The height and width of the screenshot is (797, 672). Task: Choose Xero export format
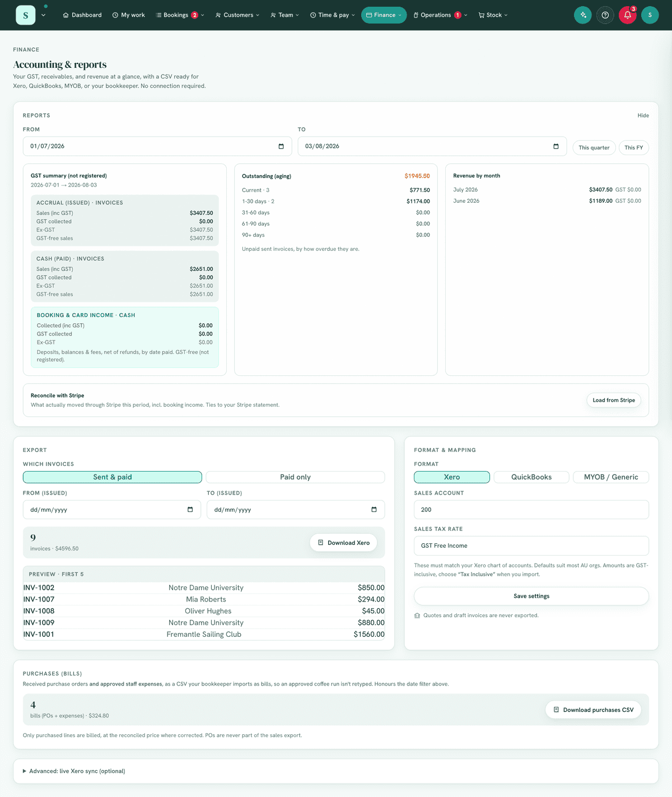pyautogui.click(x=452, y=477)
